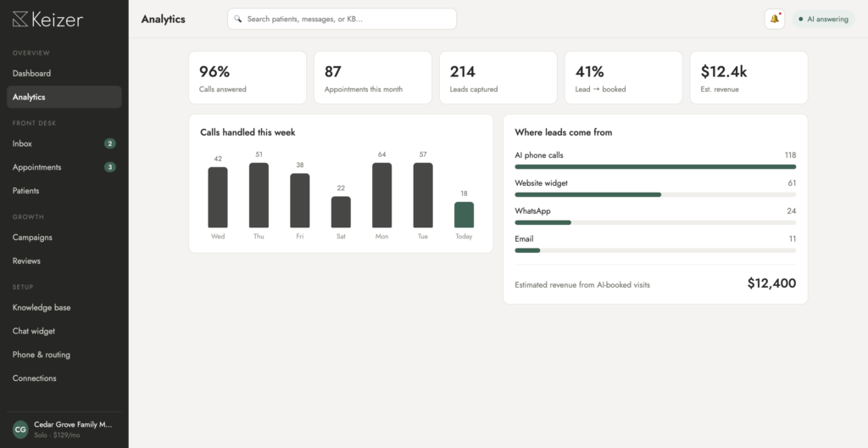Click the Thu bar in calls chart
The image size is (868, 448).
(x=259, y=195)
